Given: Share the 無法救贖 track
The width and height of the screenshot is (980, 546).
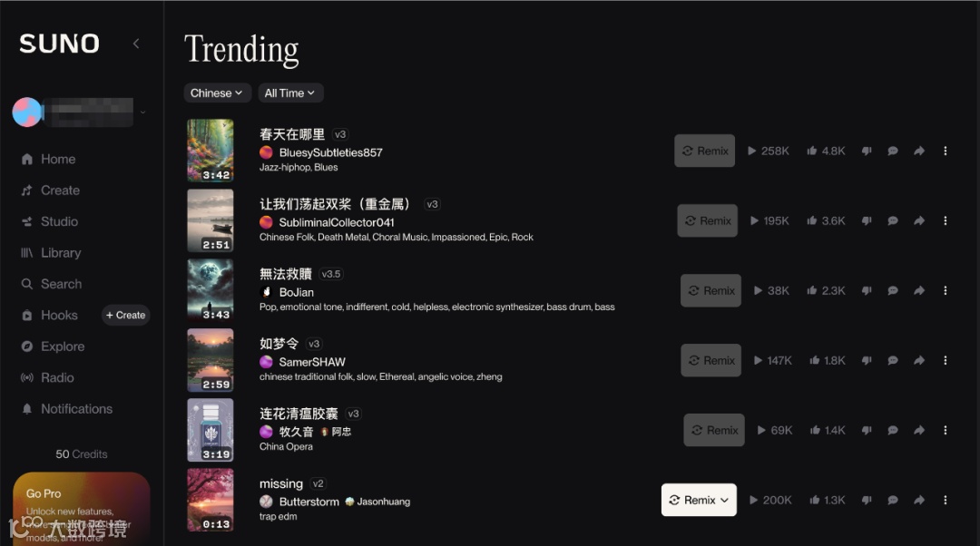Looking at the screenshot, I should coord(918,290).
